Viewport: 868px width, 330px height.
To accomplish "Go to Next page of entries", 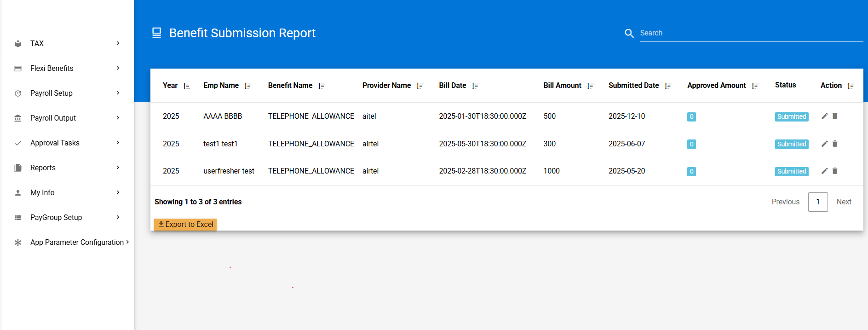I will click(x=844, y=202).
